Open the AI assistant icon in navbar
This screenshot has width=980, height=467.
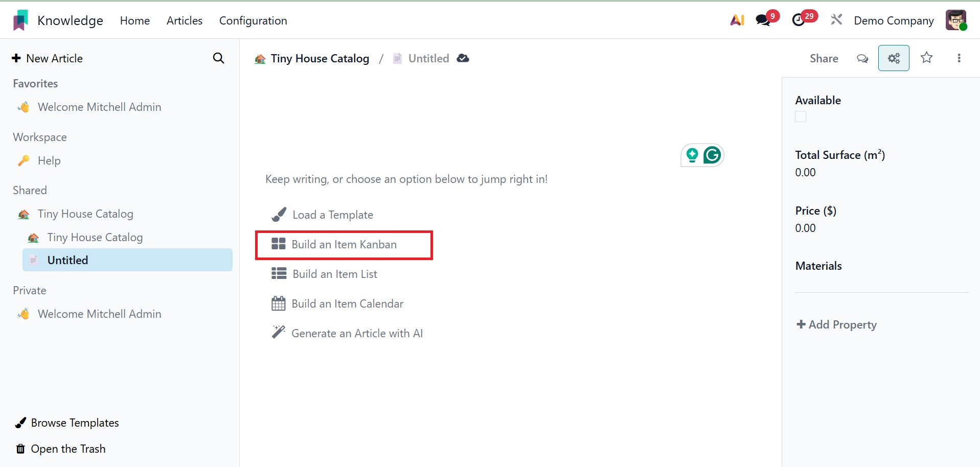tap(737, 20)
